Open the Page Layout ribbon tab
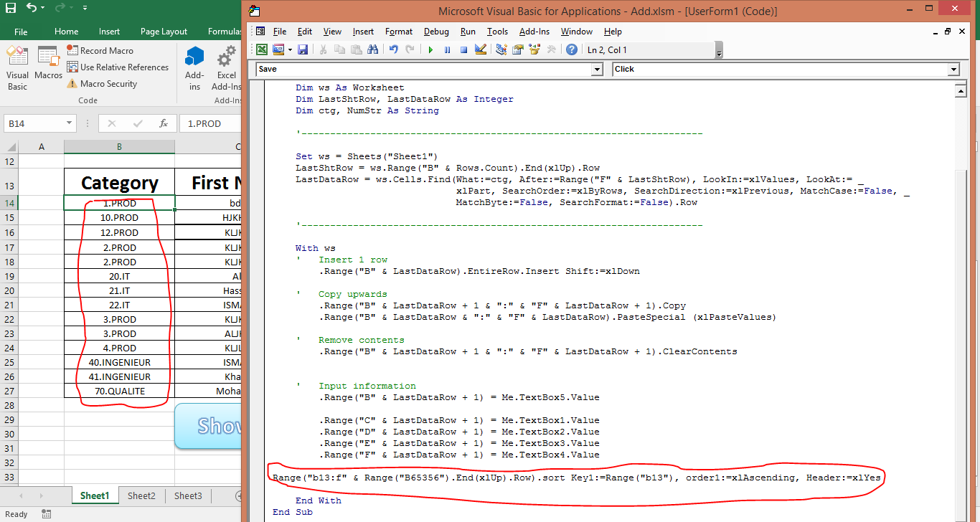Viewport: 980px width, 522px height. click(x=164, y=32)
